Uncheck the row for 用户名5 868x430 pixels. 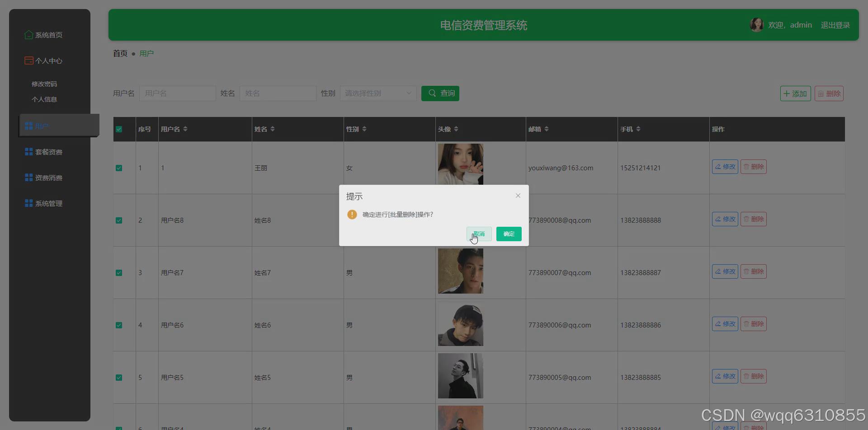119,378
